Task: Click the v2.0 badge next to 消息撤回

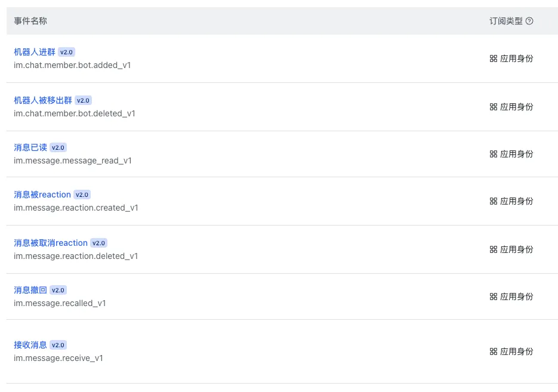Action: (x=58, y=291)
